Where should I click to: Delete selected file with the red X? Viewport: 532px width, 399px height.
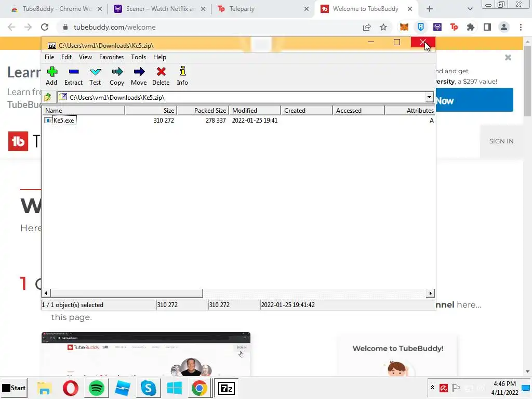tap(161, 76)
